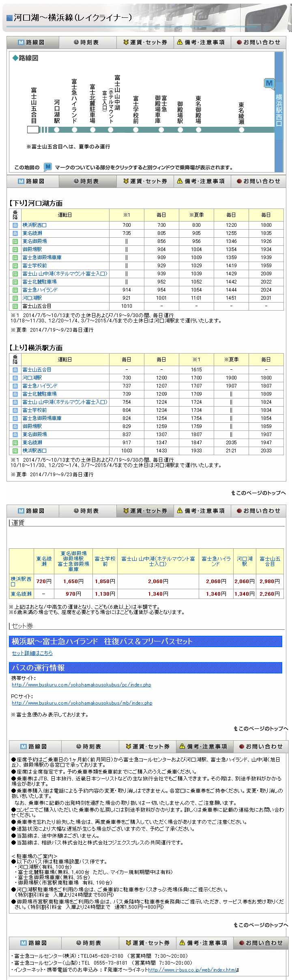Click 降 icon beside 横浜駅西口 in 上り timetable
Image resolution: width=292 pixels, height=980 pixels.
15,451
